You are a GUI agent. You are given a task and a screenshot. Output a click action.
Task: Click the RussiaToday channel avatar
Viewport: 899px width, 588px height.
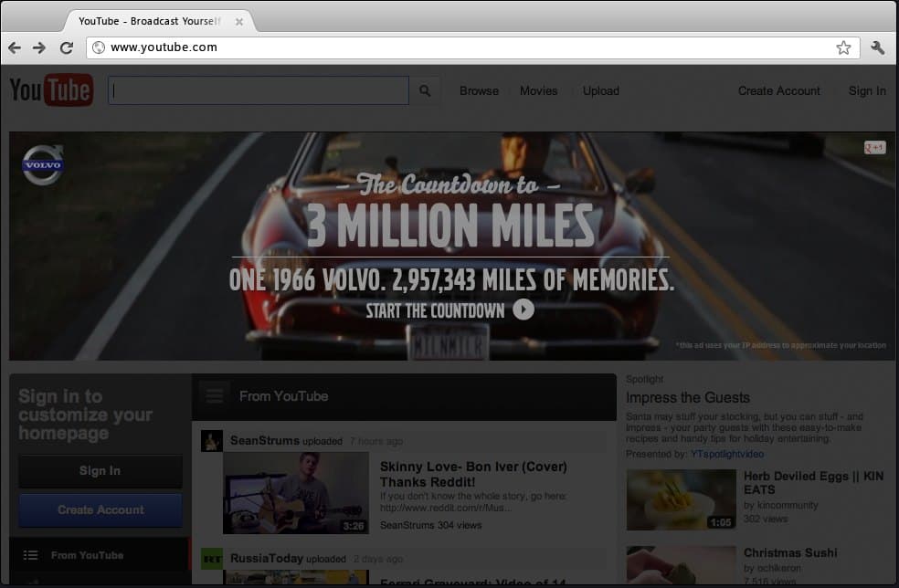point(212,559)
